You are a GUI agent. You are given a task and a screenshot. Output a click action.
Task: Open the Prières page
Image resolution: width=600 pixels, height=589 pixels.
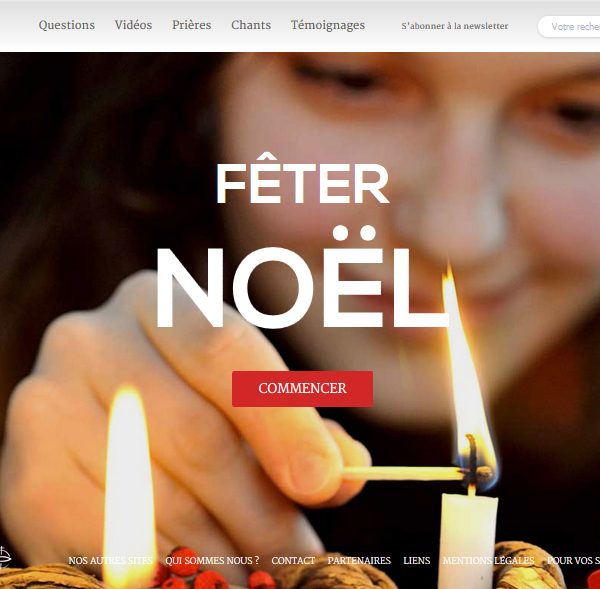click(191, 25)
